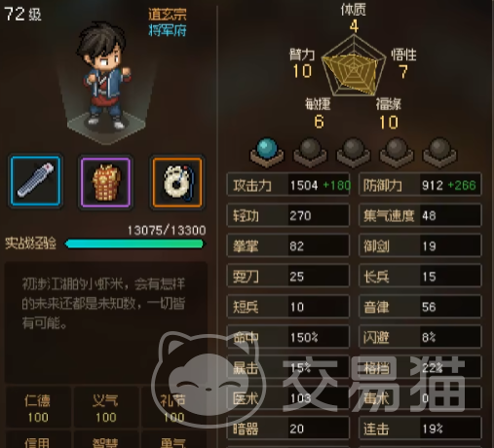Click the character sprite portrait

coord(105,77)
